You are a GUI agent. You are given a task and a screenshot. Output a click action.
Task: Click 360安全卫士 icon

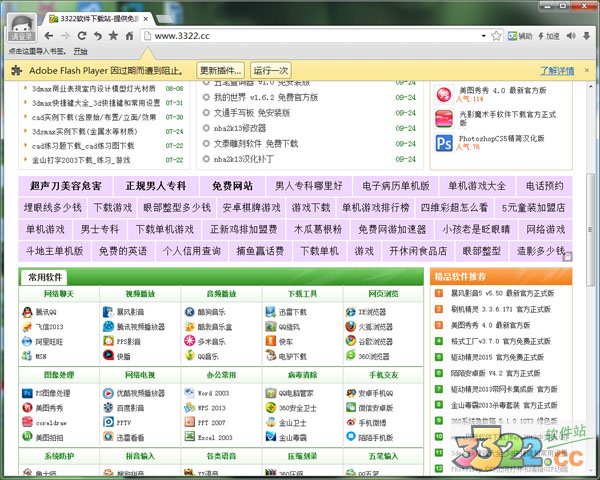click(271, 408)
